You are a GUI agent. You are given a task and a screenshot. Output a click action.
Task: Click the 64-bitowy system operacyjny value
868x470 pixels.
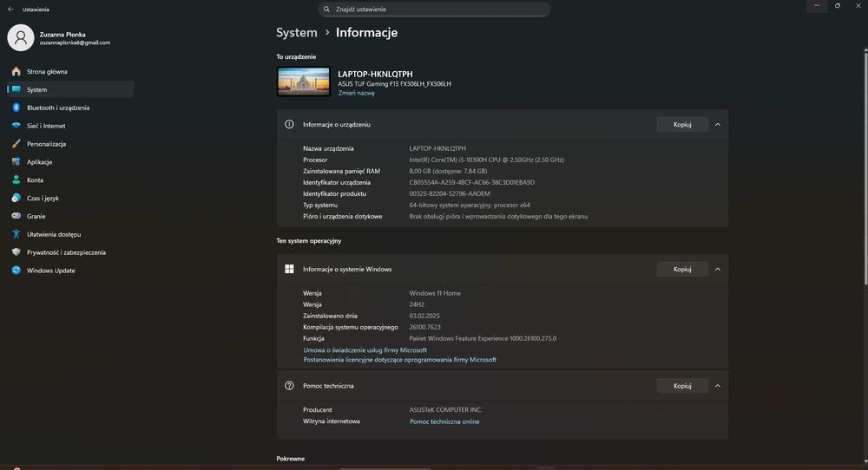click(470, 206)
